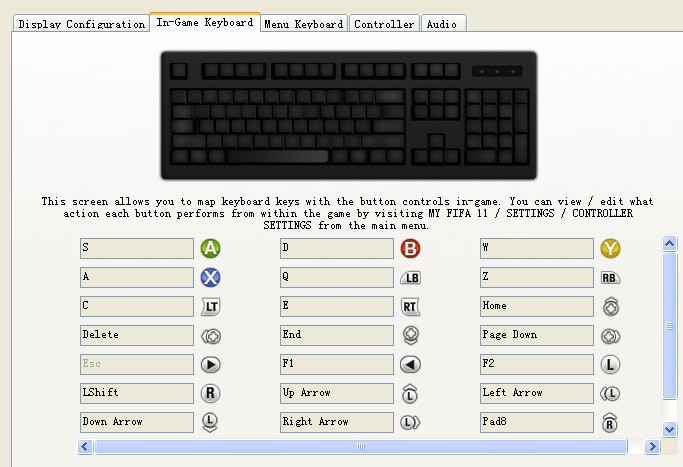The image size is (683, 467).
Task: Open the Audio tab
Action: pyautogui.click(x=442, y=24)
